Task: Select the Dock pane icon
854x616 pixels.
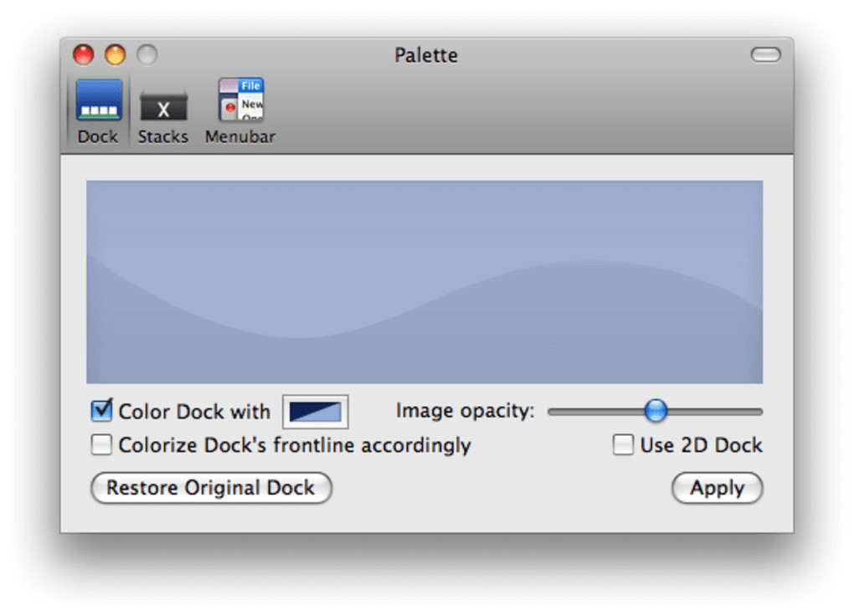Action: [99, 102]
